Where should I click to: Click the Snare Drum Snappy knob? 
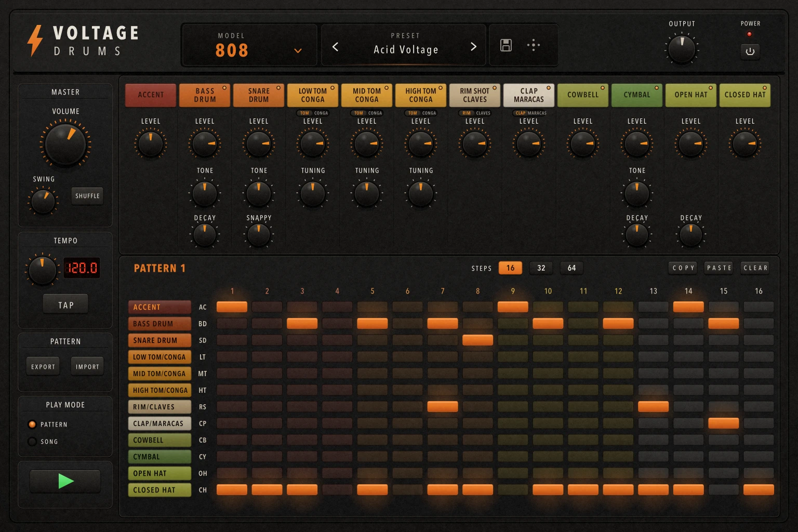[x=259, y=235]
